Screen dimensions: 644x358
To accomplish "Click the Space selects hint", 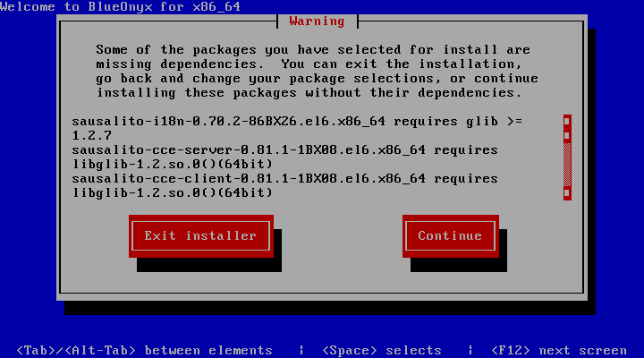I will [x=382, y=350].
